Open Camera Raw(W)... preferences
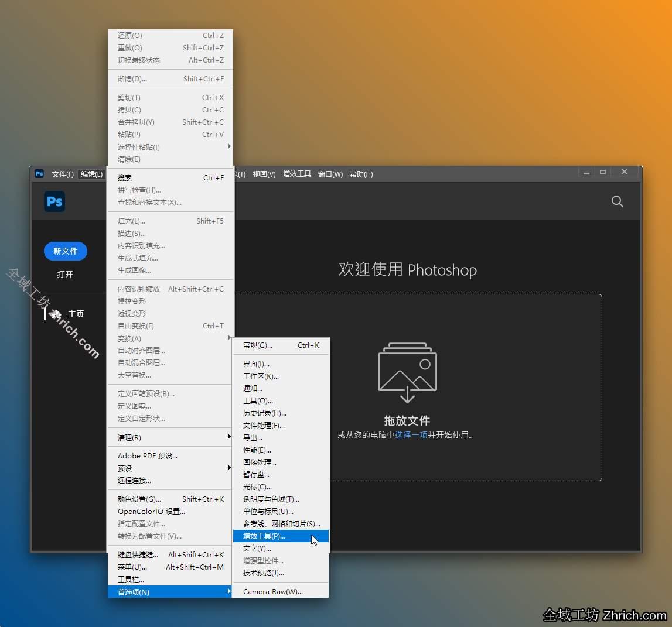 point(281,592)
